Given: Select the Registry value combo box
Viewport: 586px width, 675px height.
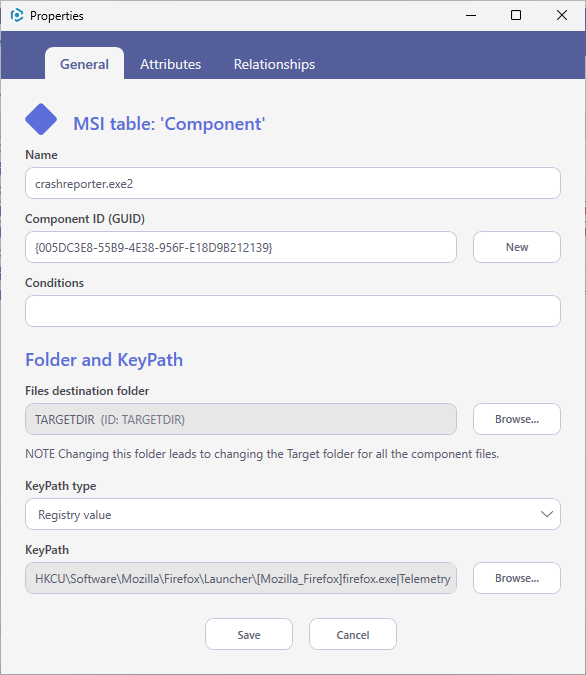Looking at the screenshot, I should click(293, 514).
